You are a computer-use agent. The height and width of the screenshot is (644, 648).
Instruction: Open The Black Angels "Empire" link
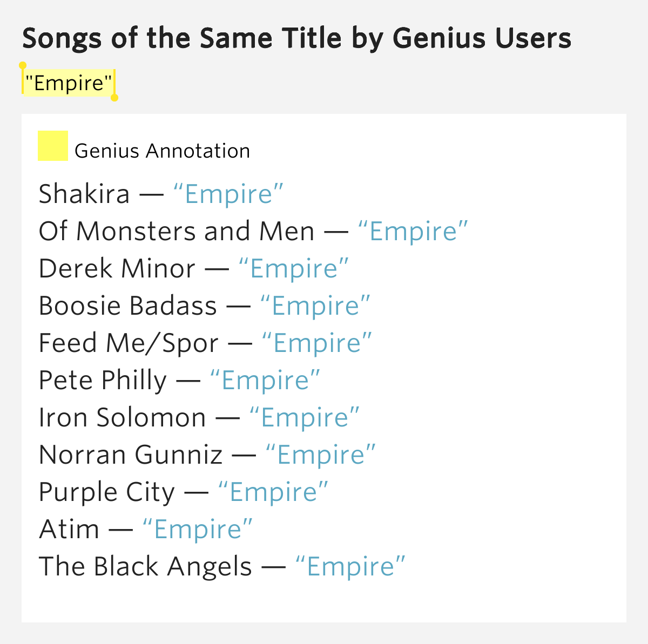tap(350, 567)
